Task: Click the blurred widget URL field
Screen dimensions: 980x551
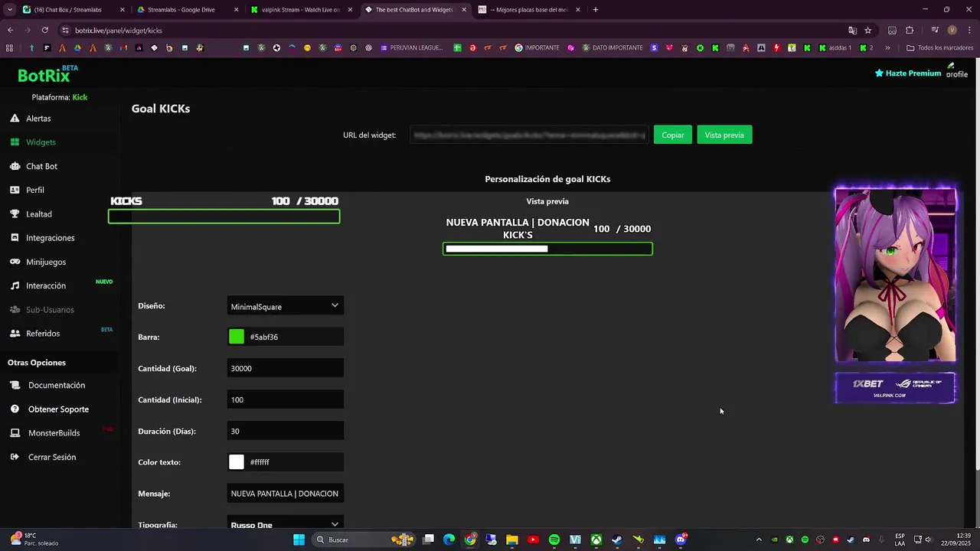Action: click(x=529, y=135)
